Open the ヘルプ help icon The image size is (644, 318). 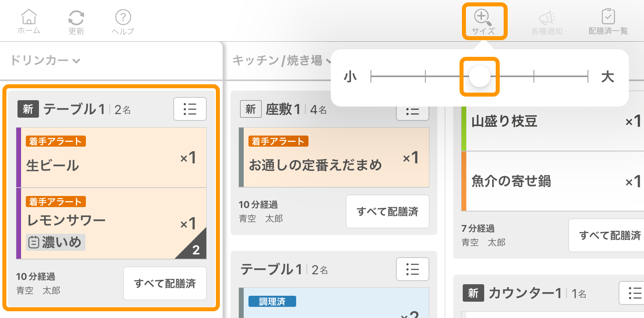pos(123,22)
